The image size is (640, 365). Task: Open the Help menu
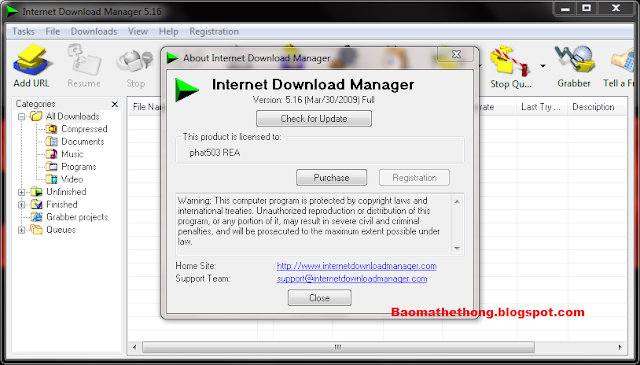coord(169,31)
